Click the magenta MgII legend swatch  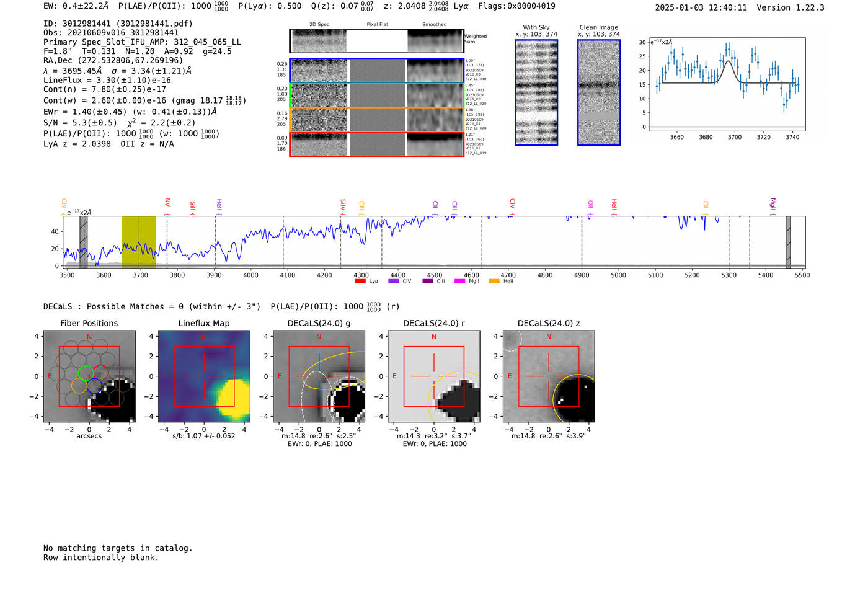[460, 282]
